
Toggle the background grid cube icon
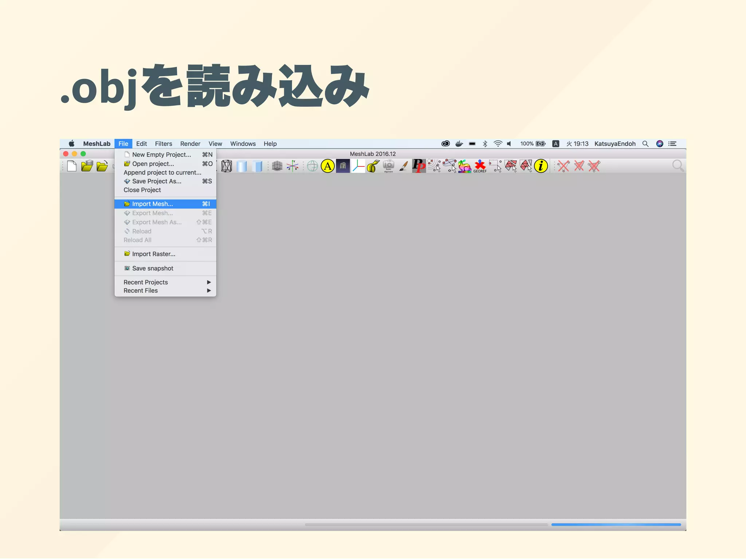click(277, 166)
